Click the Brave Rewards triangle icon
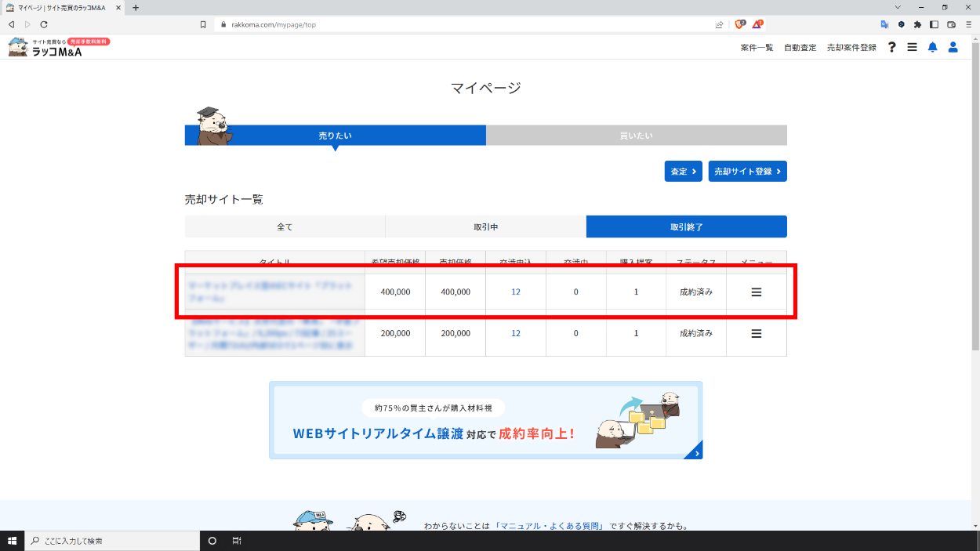 757,24
